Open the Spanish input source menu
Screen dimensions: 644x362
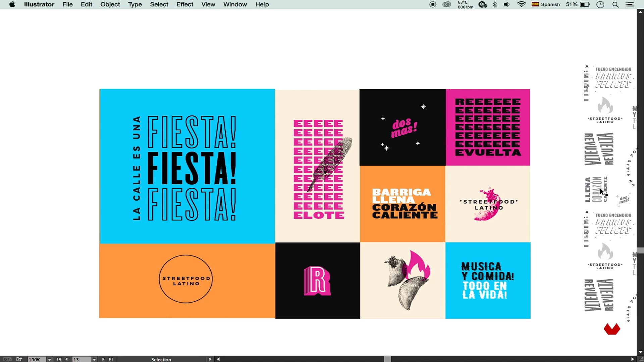(x=546, y=4)
